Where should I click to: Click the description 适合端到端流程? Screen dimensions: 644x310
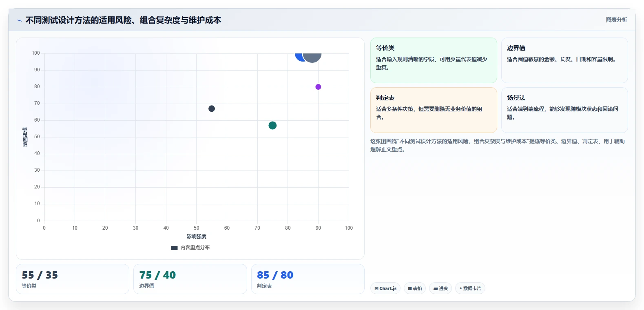[562, 113]
